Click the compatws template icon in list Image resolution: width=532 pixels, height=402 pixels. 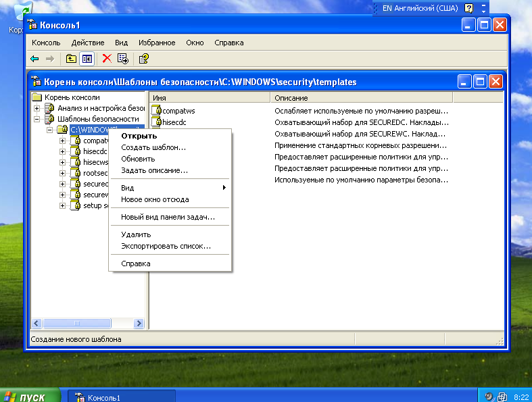[156, 110]
